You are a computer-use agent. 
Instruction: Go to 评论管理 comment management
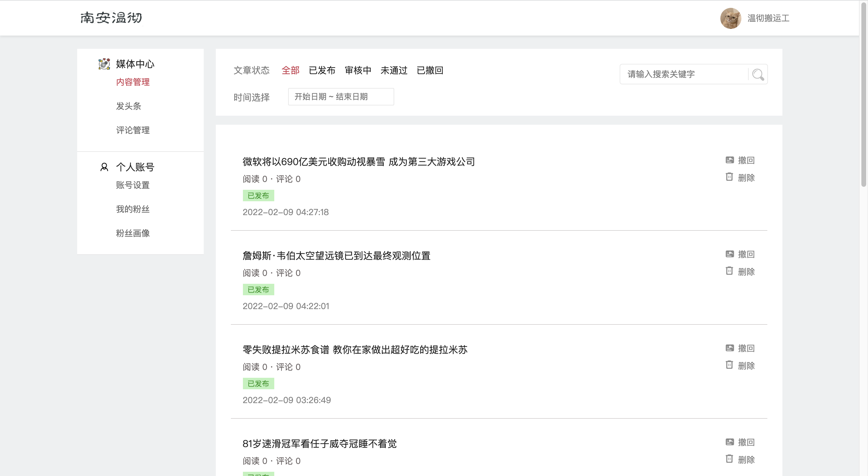pos(133,130)
